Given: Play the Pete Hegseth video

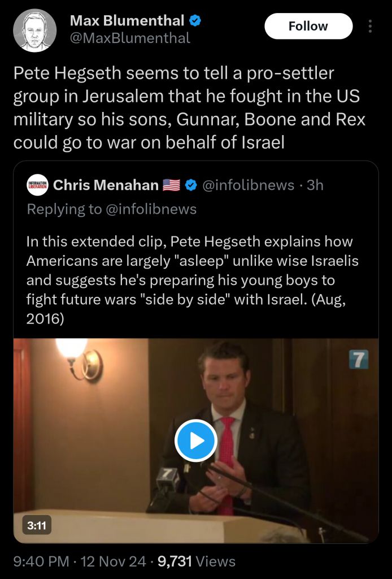Looking at the screenshot, I should (195, 440).
